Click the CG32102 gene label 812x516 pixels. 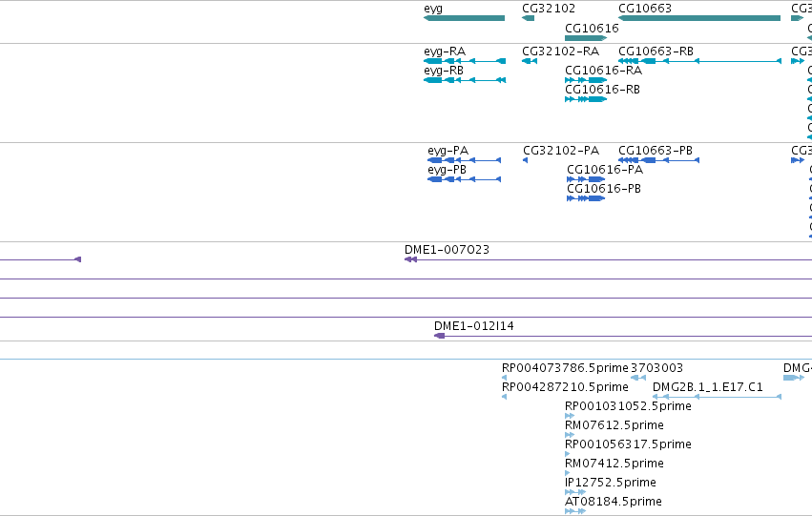coord(549,9)
